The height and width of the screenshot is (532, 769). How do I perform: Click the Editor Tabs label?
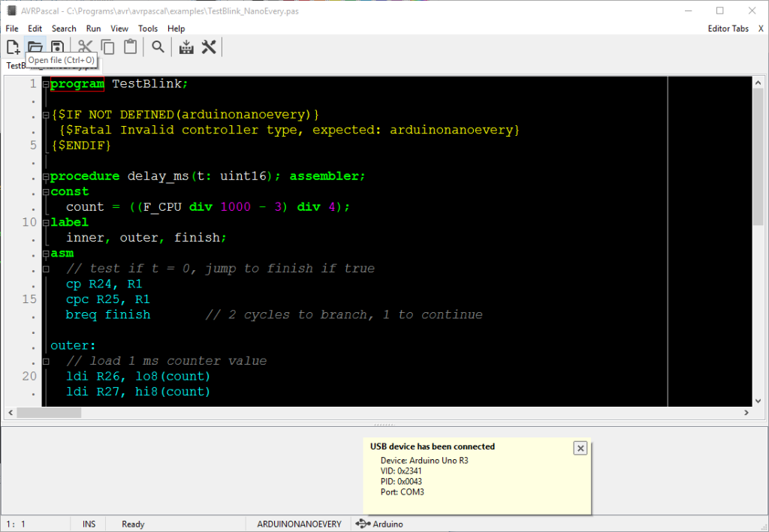pyautogui.click(x=728, y=29)
